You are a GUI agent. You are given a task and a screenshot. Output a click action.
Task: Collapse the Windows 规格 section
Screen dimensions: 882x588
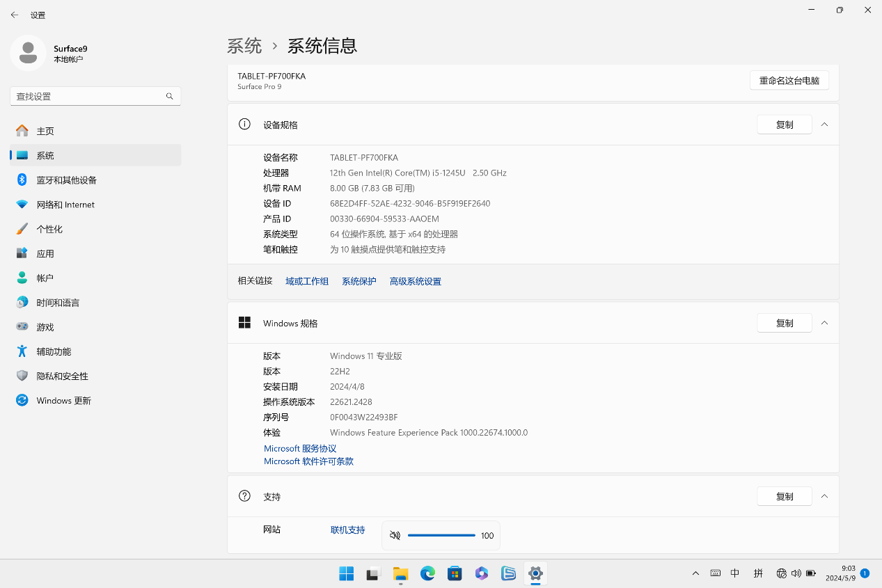pyautogui.click(x=824, y=323)
